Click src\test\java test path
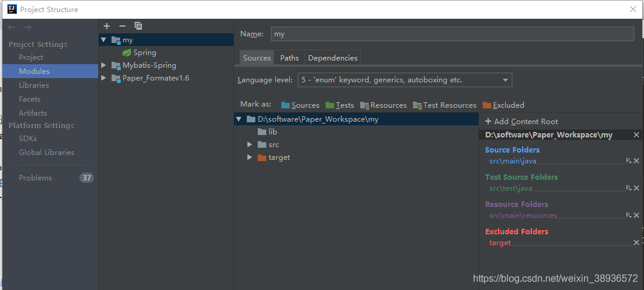The width and height of the screenshot is (644, 290). pyautogui.click(x=511, y=188)
